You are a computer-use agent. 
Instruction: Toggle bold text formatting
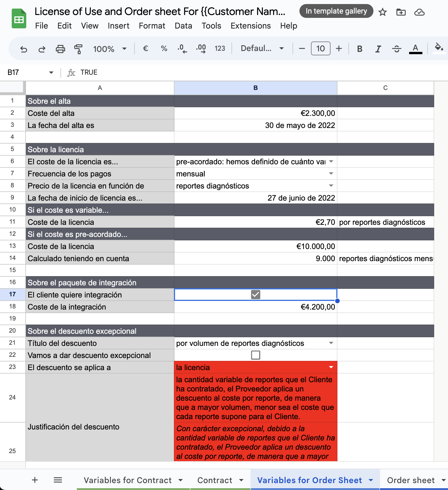(360, 49)
